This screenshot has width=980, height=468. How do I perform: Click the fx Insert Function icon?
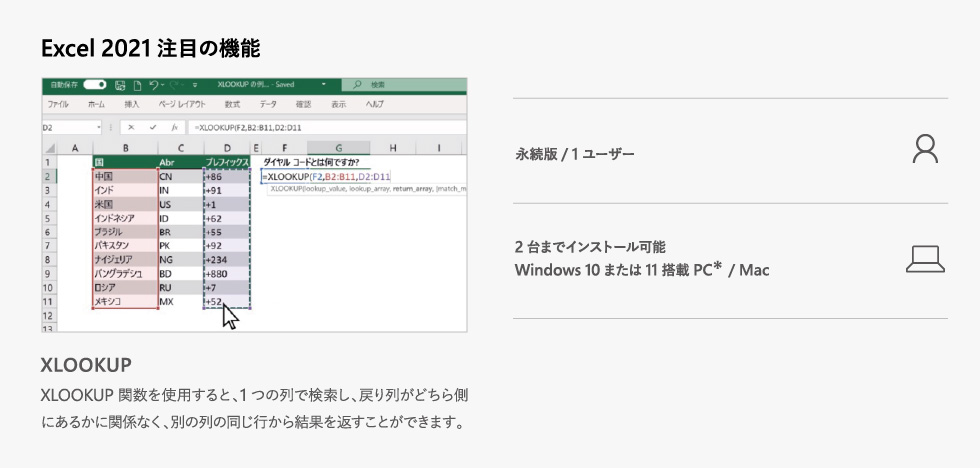[x=174, y=127]
